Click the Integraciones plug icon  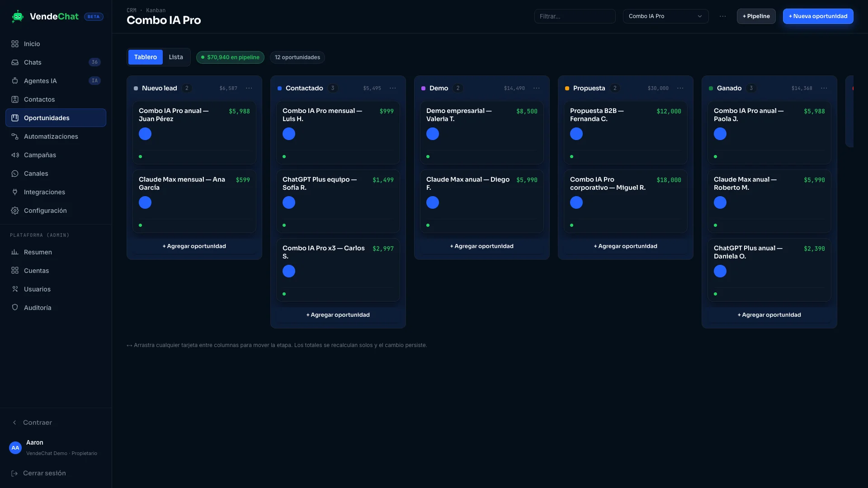[15, 192]
